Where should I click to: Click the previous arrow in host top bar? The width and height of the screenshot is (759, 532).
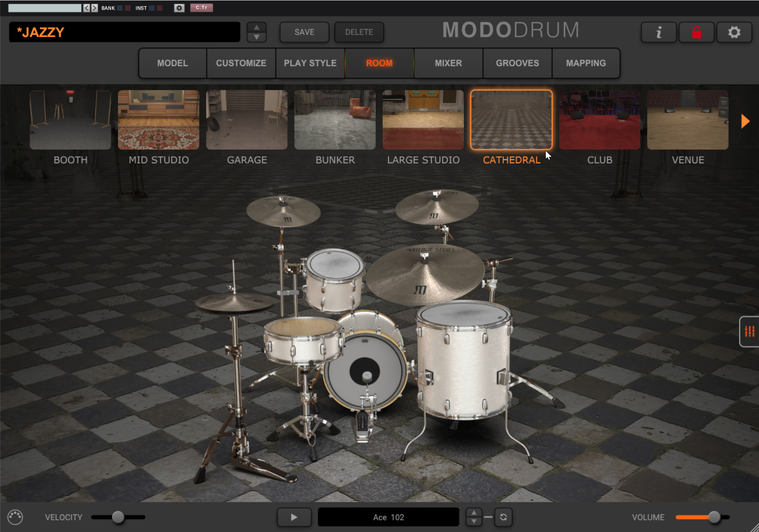[x=87, y=8]
